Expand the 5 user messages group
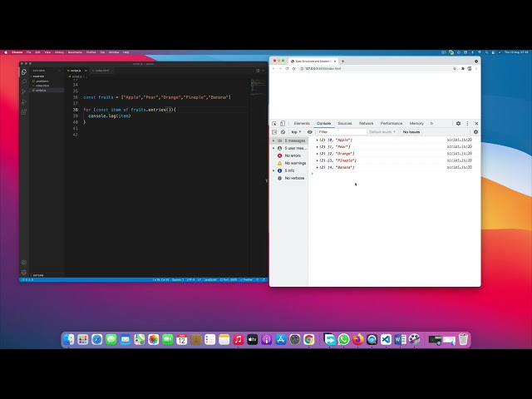The height and width of the screenshot is (399, 532). click(274, 148)
